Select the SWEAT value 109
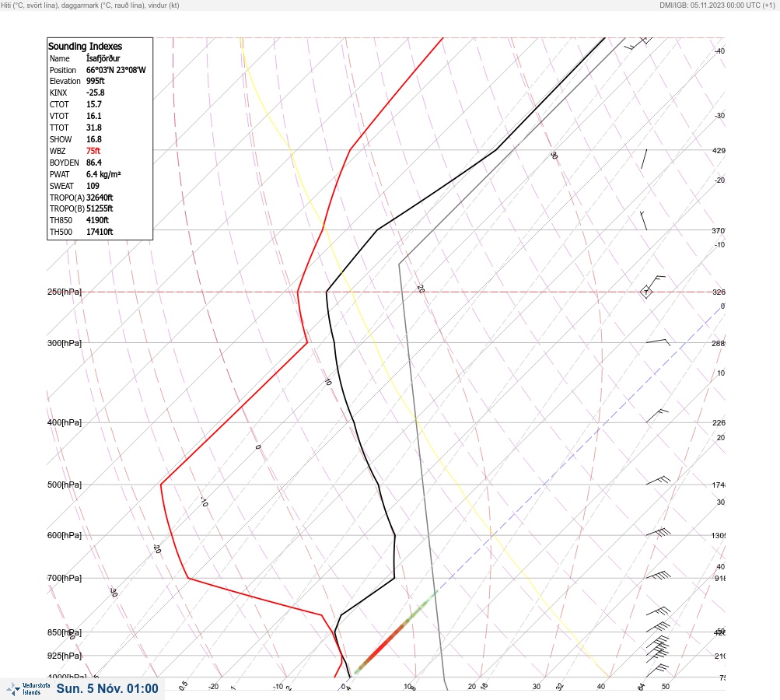This screenshot has width=780, height=700. pyautogui.click(x=93, y=186)
